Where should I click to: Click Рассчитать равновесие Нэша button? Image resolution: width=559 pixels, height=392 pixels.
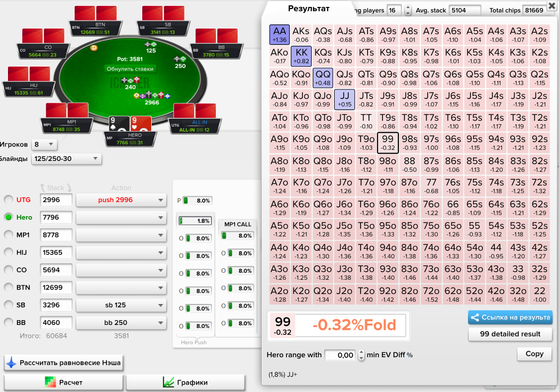coord(64,363)
